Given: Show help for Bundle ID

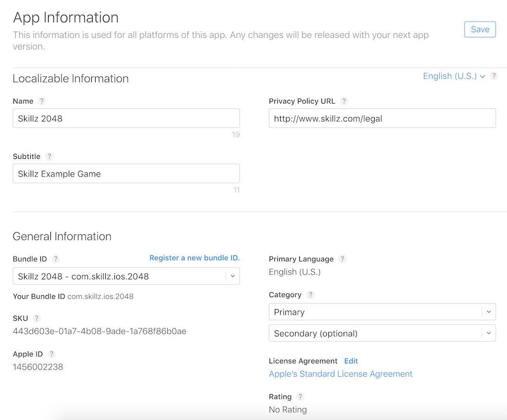Looking at the screenshot, I should [56, 259].
